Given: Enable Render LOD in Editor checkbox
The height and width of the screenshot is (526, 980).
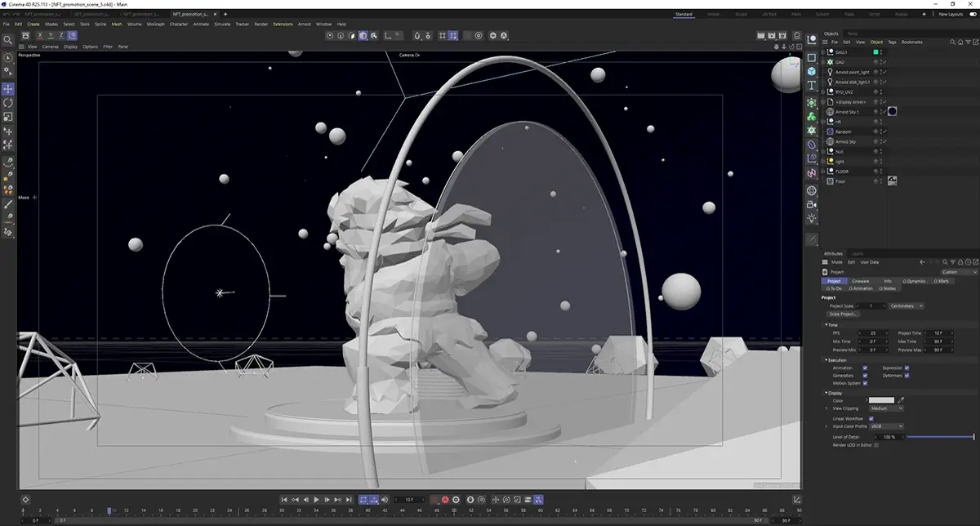Looking at the screenshot, I should 877,445.
